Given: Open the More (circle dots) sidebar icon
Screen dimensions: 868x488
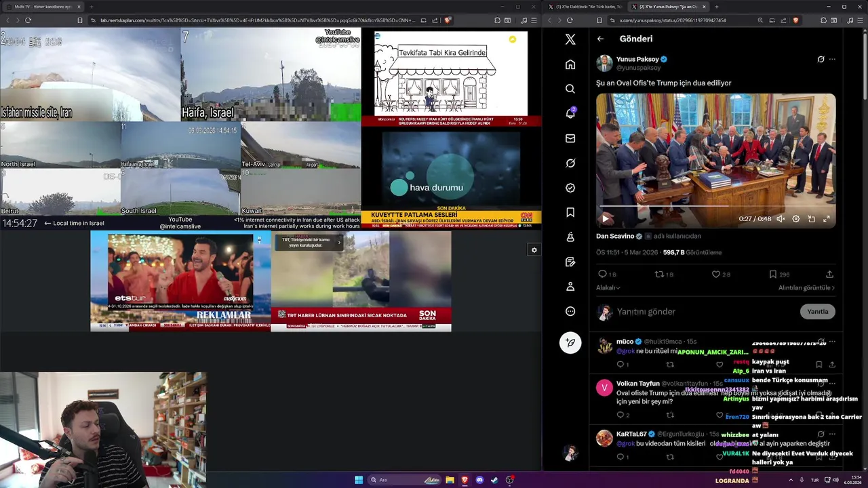Looking at the screenshot, I should pyautogui.click(x=570, y=311).
